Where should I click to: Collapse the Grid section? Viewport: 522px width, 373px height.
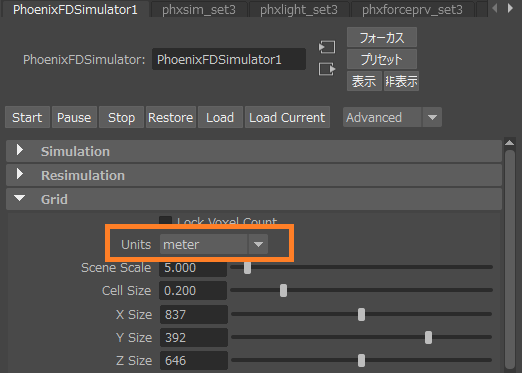(254, 199)
